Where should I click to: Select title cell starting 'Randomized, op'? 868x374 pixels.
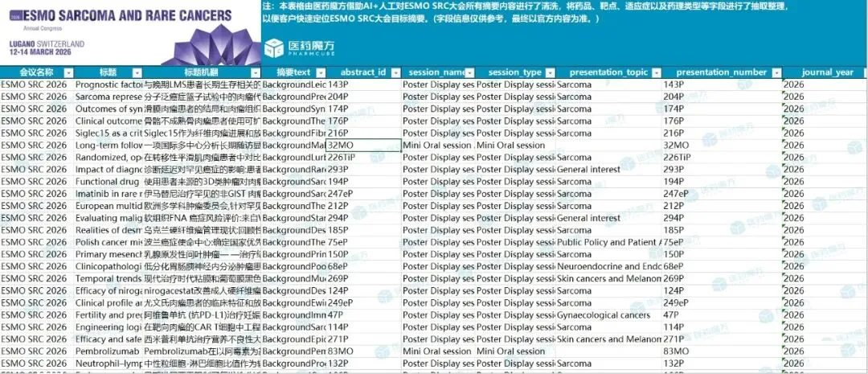click(108, 158)
